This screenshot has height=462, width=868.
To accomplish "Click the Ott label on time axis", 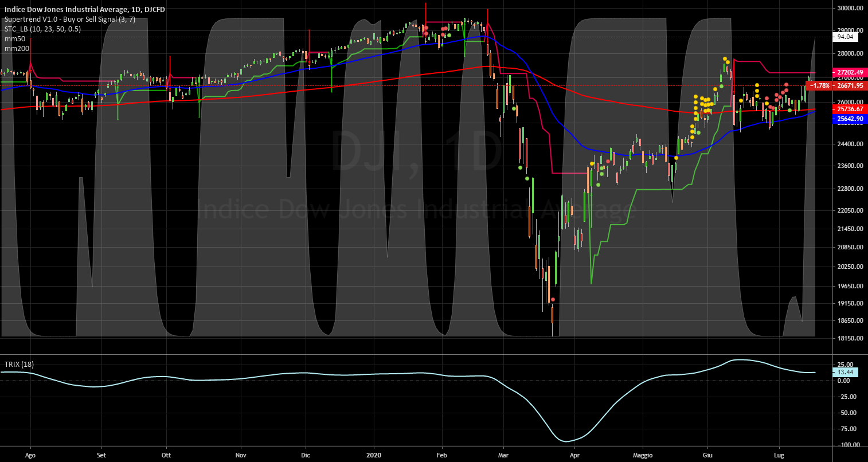I will [166, 454].
